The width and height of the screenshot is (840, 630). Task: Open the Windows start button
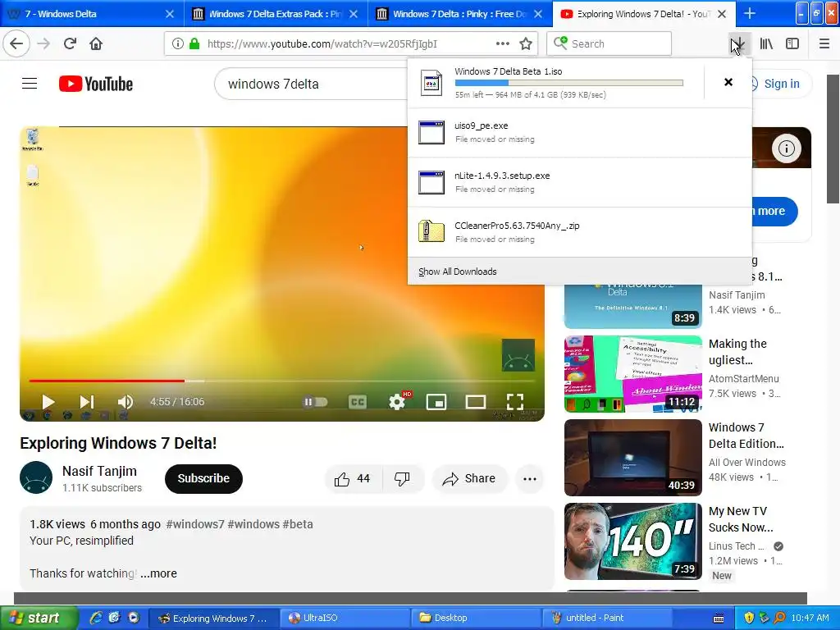(39, 618)
